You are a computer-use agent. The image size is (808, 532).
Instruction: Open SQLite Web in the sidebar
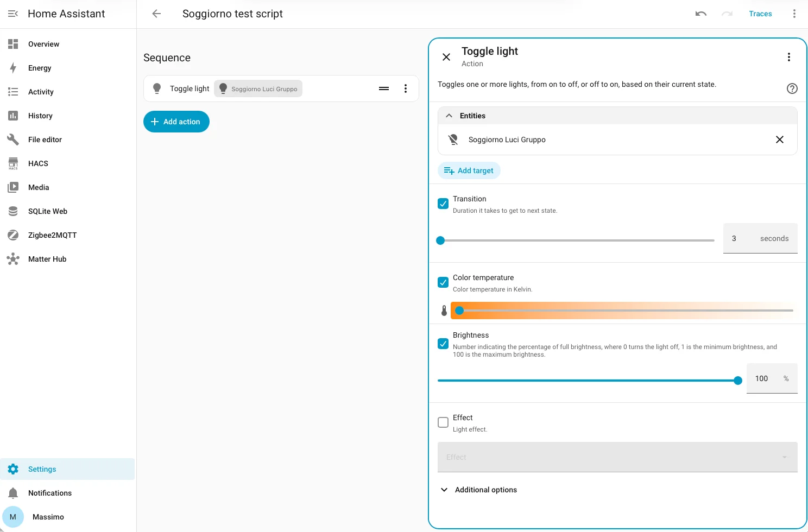68,211
